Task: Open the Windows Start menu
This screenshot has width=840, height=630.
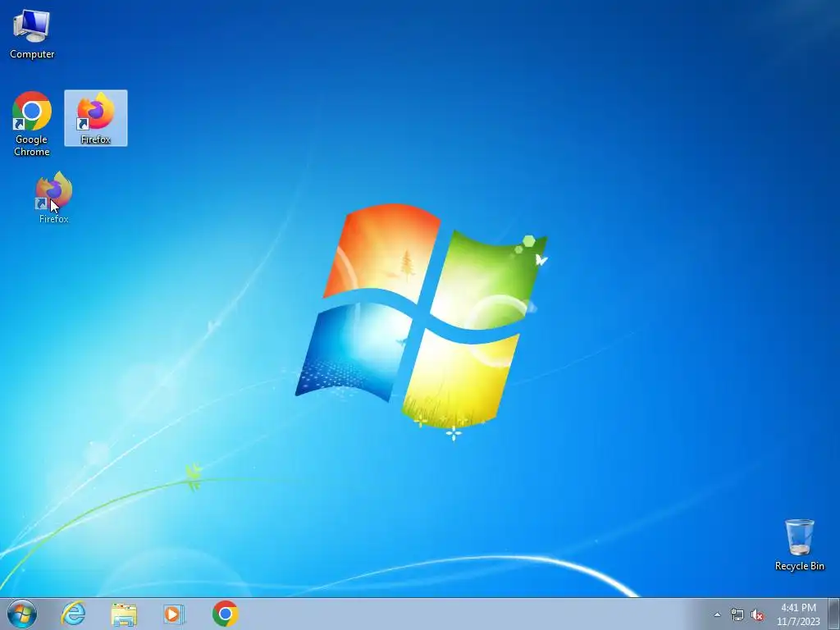Action: pyautogui.click(x=22, y=614)
